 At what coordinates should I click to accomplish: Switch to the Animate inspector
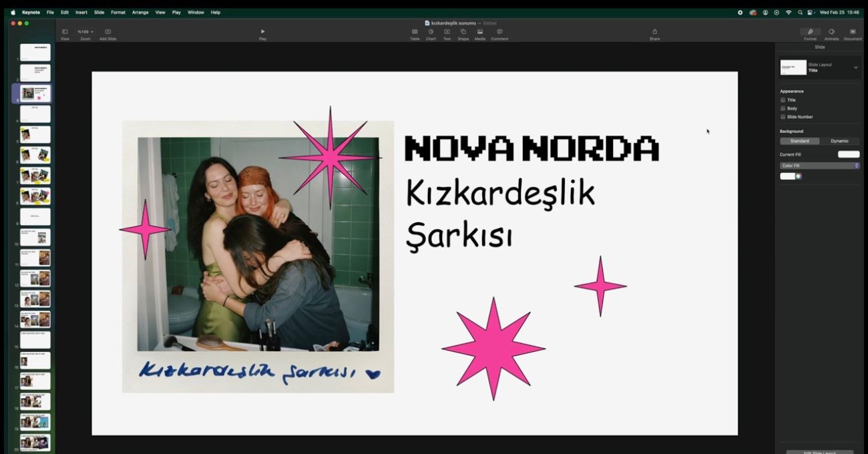pyautogui.click(x=831, y=34)
